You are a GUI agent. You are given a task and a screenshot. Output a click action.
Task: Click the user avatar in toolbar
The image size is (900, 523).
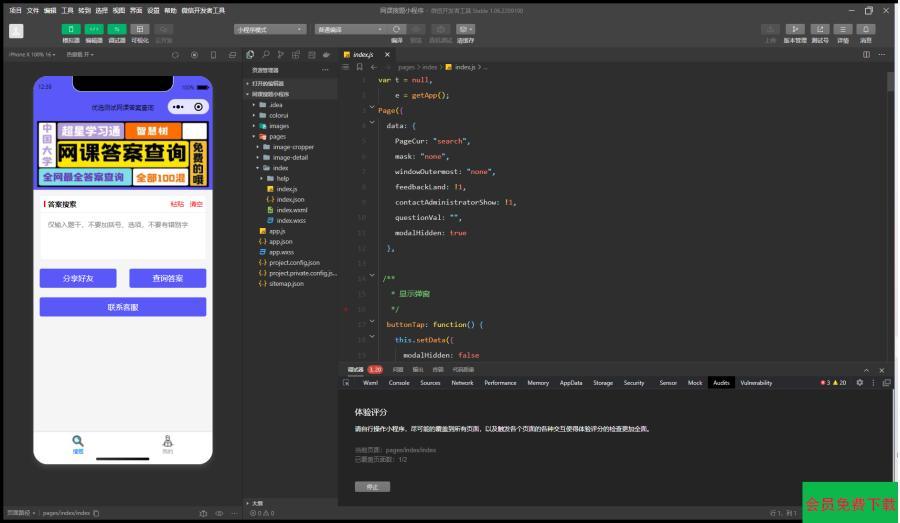click(x=16, y=31)
